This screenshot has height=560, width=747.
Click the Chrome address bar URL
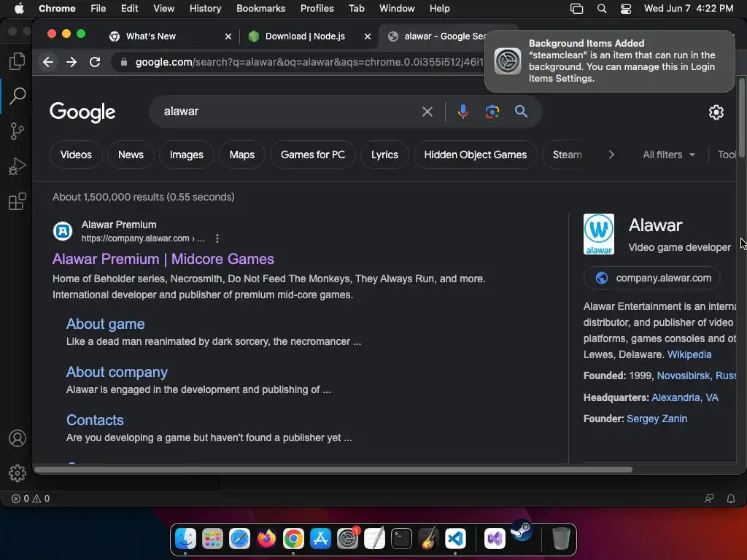pos(309,63)
